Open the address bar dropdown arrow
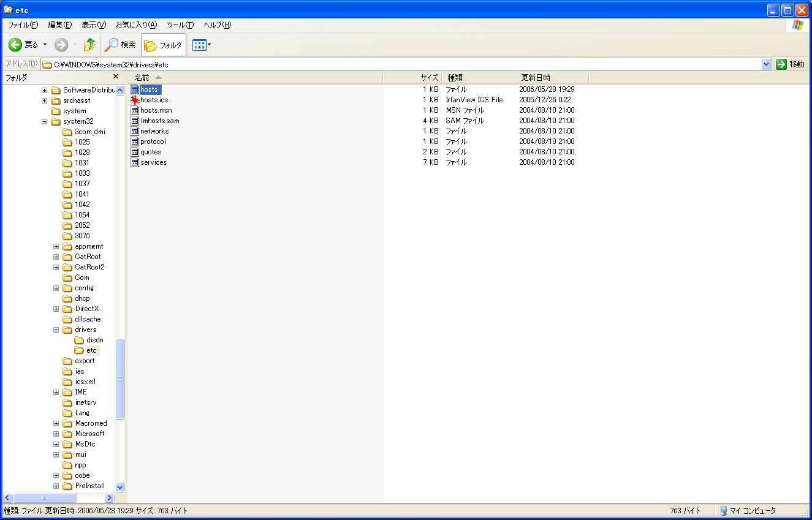 coord(766,64)
